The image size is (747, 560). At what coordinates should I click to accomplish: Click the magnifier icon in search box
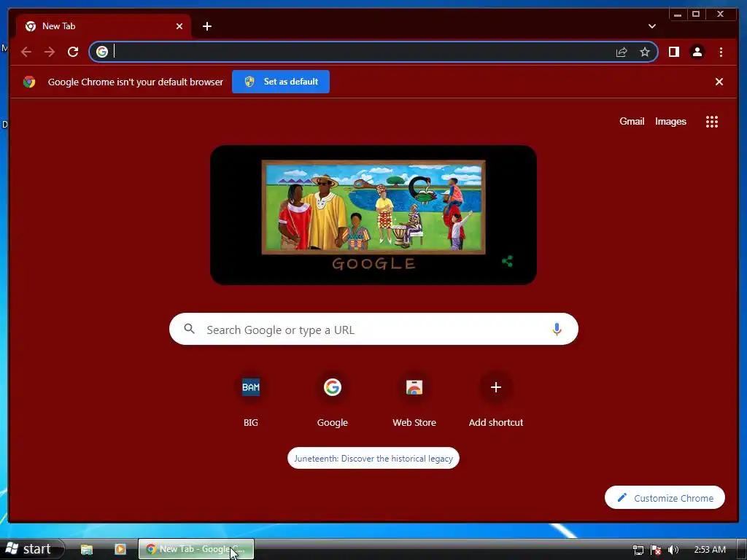[190, 329]
